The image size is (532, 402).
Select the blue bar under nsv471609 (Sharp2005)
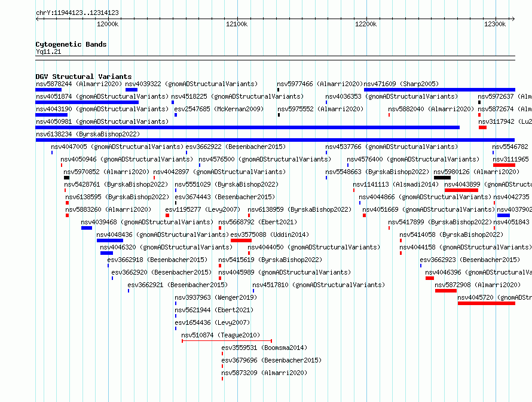pos(439,90)
